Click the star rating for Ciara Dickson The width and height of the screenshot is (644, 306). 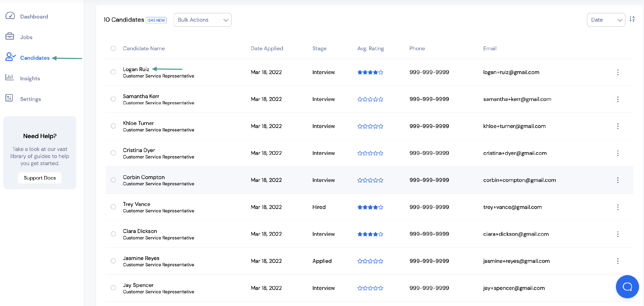tap(370, 234)
